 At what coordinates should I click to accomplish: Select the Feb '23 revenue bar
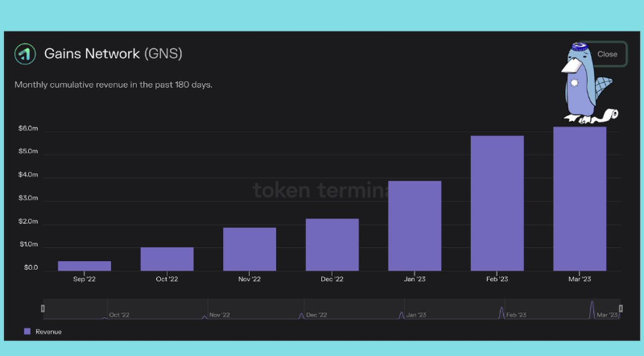coord(497,202)
